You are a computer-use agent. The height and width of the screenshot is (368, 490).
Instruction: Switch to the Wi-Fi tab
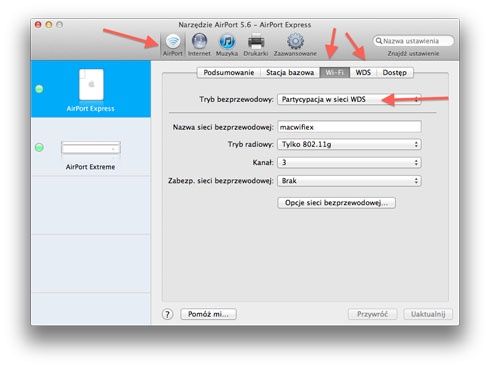(x=335, y=73)
